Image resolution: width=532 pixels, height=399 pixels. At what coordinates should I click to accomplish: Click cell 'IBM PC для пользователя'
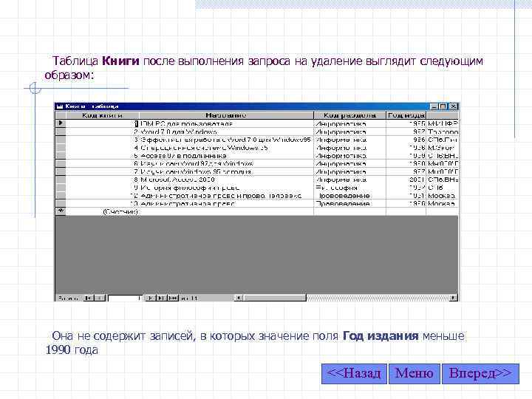coord(226,124)
